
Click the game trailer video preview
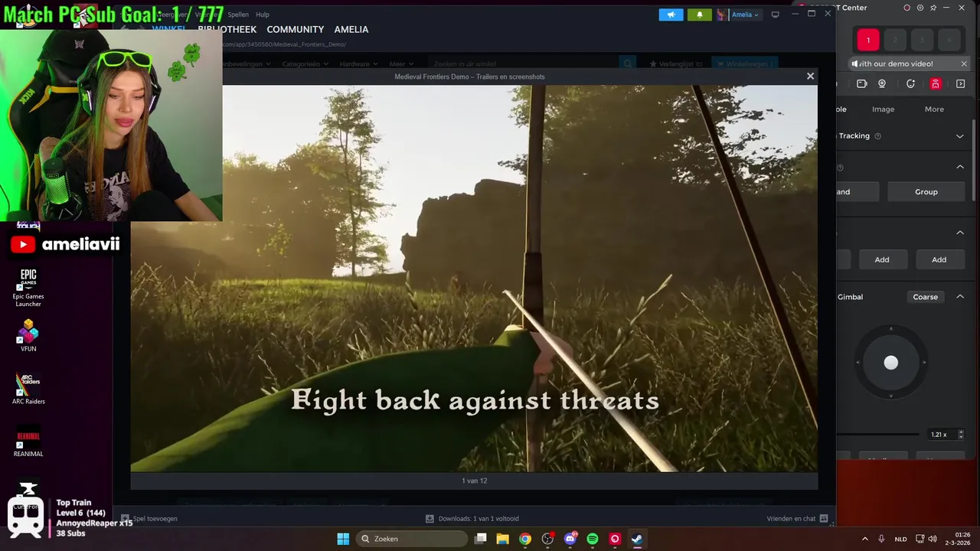[x=474, y=278]
